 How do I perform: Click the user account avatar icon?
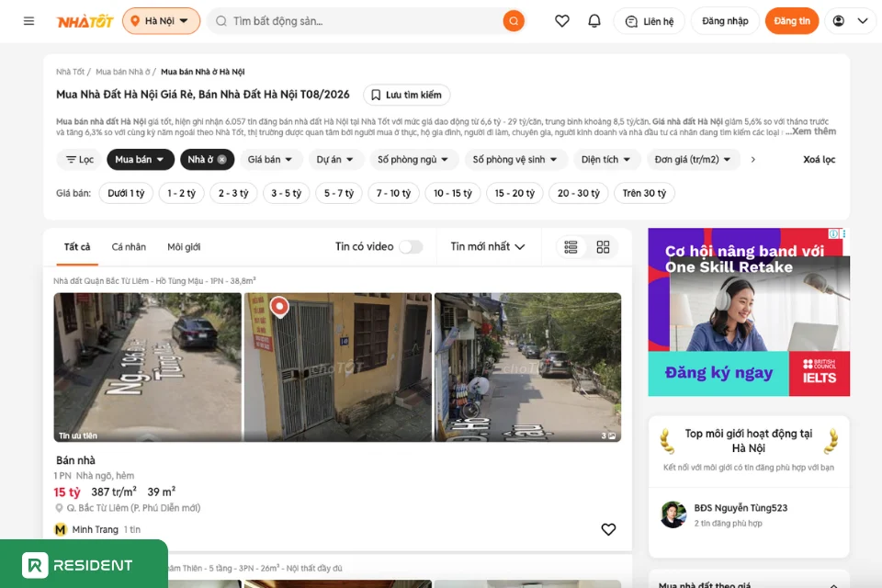tap(838, 21)
